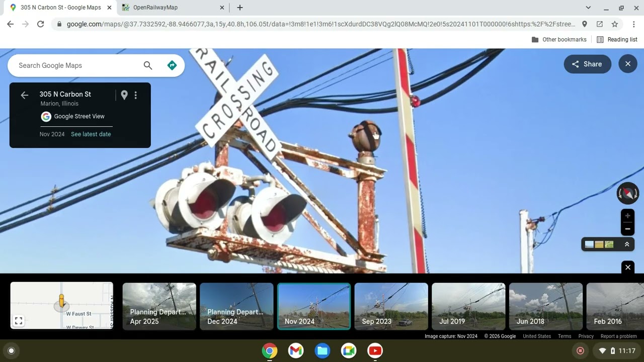This screenshot has width=644, height=362.
Task: Click the browser back arrow
Action: (x=10, y=24)
